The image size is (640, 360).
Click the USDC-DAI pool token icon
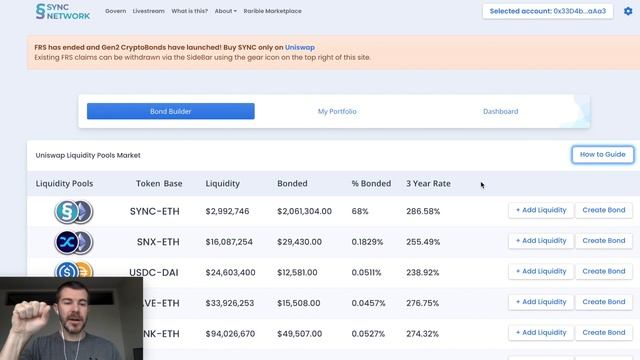(74, 270)
